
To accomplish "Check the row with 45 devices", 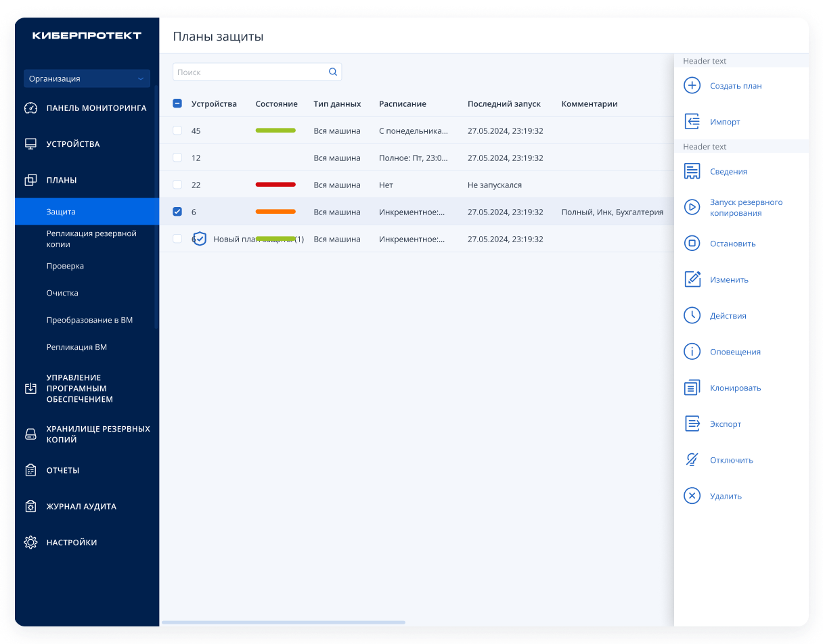I will coord(177,131).
